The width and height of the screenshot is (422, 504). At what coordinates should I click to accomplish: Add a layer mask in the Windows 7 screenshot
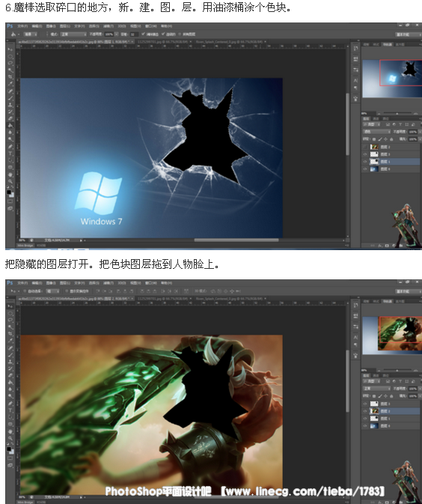[x=387, y=246]
